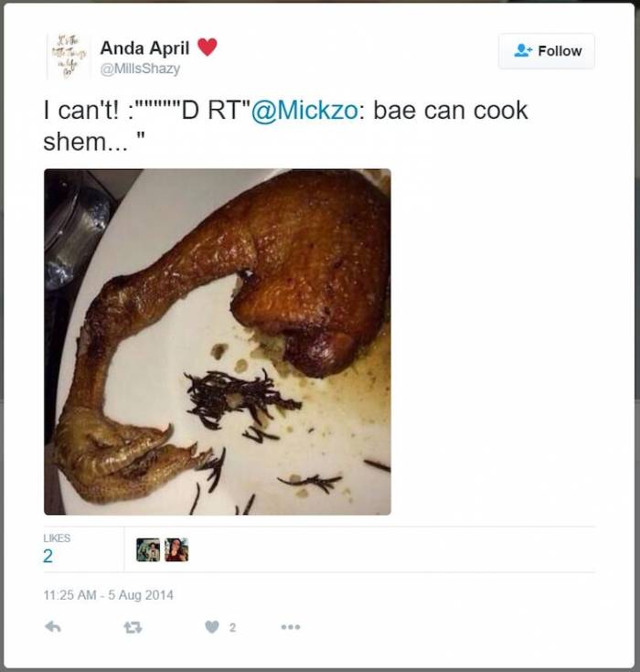The image size is (640, 672).
Task: Open the @Mickzo mention link
Action: (304, 111)
